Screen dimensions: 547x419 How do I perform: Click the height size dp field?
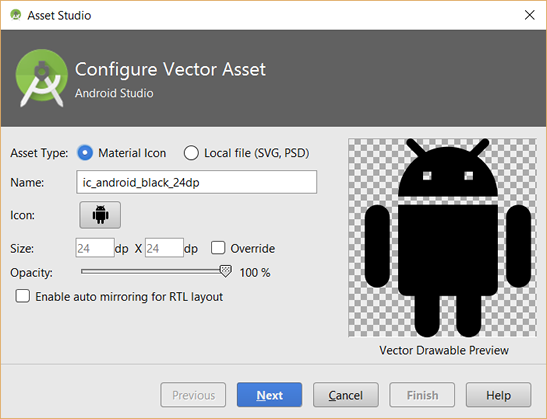coord(164,248)
